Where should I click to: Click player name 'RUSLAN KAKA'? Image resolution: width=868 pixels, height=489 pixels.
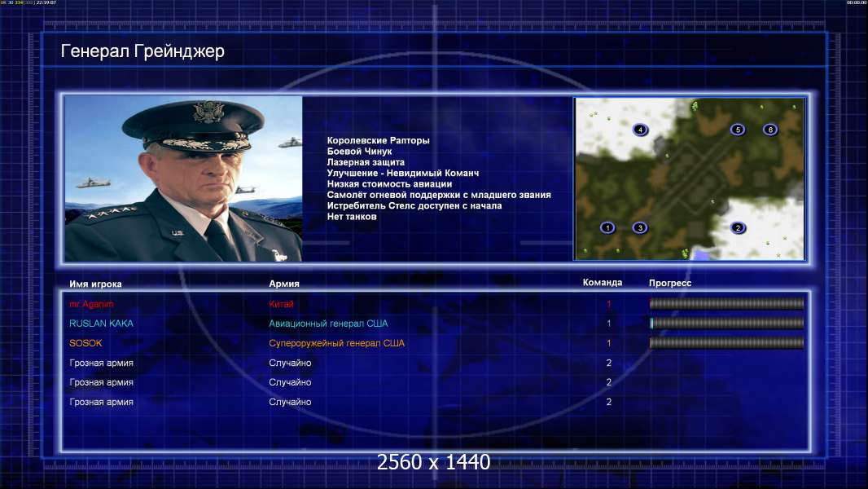point(101,324)
